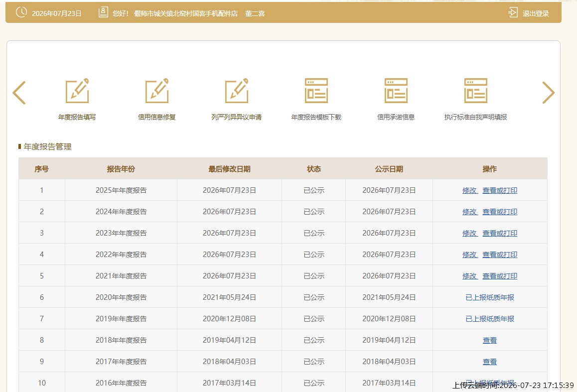Click the 执行标准自我声明填报 label

pos(476,117)
